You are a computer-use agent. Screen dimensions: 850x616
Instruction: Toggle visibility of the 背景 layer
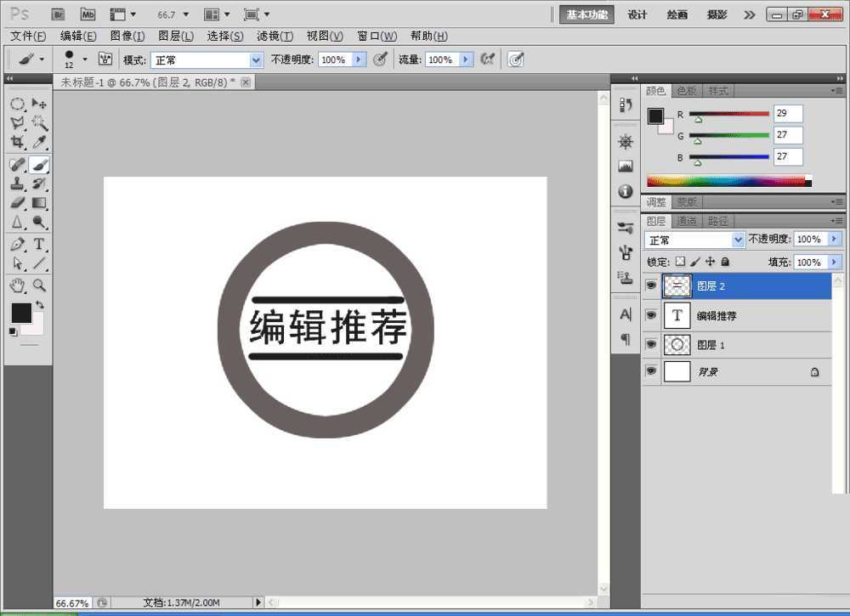coord(650,371)
